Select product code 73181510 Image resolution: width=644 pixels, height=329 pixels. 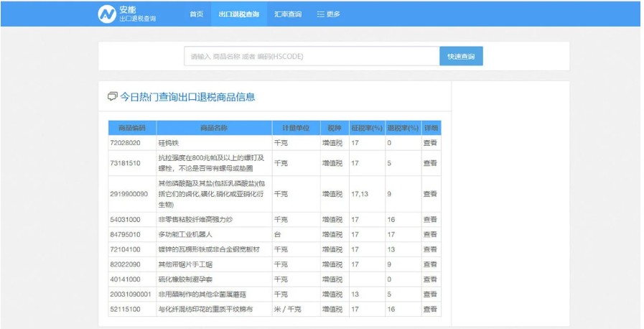[x=125, y=163]
